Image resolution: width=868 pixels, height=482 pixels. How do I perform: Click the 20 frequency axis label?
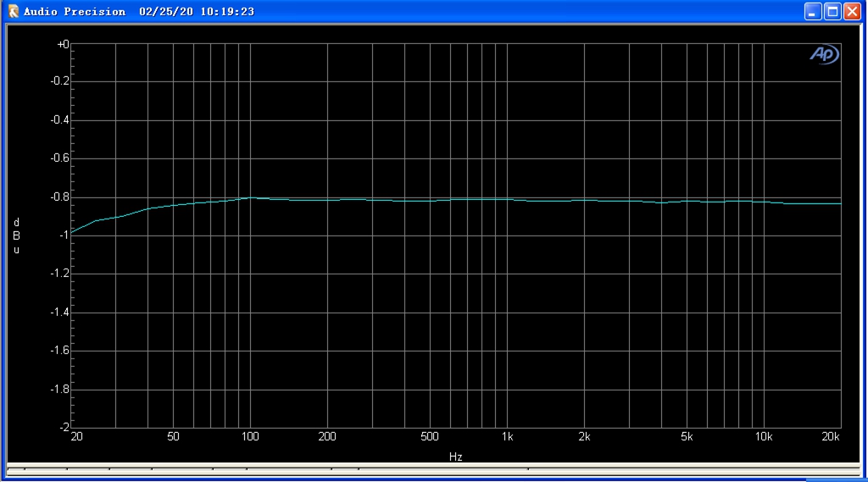coord(77,436)
